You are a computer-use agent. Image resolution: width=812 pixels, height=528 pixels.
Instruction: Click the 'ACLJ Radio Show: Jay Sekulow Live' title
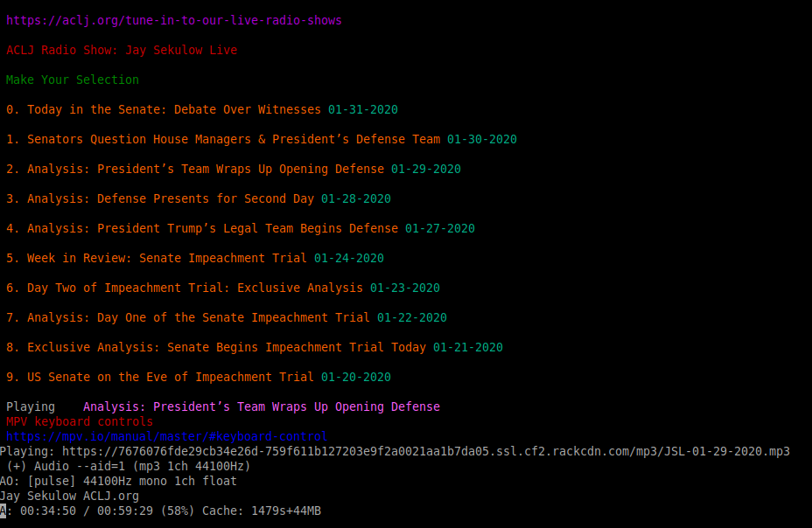coord(122,50)
